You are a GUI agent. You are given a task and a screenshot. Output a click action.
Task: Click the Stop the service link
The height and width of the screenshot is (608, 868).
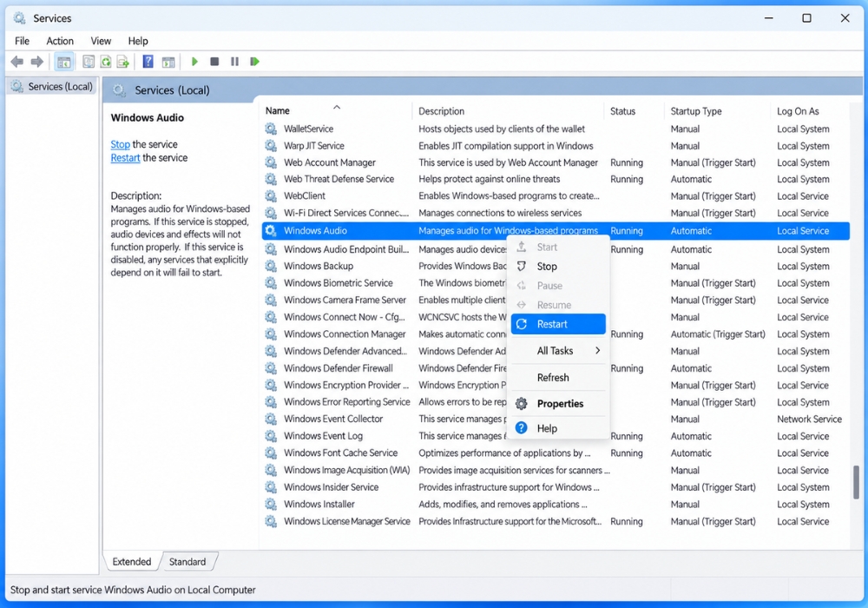(x=120, y=144)
